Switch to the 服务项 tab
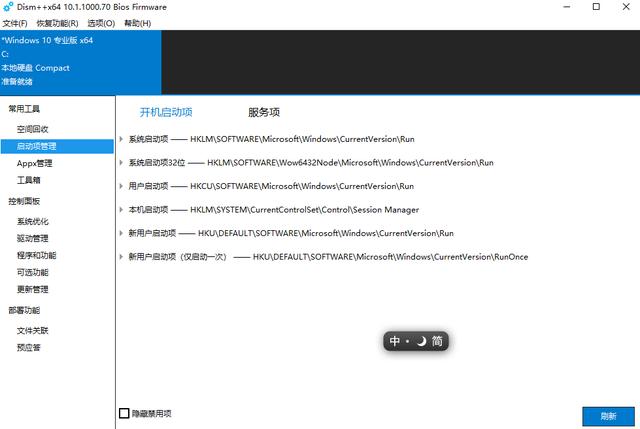 tap(264, 113)
